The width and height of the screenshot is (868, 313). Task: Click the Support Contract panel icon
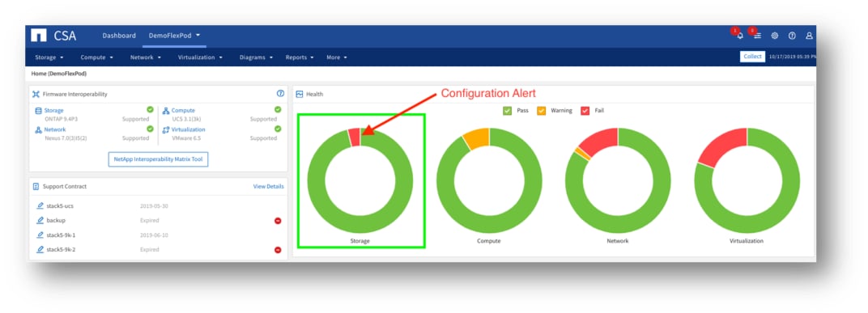(36, 186)
